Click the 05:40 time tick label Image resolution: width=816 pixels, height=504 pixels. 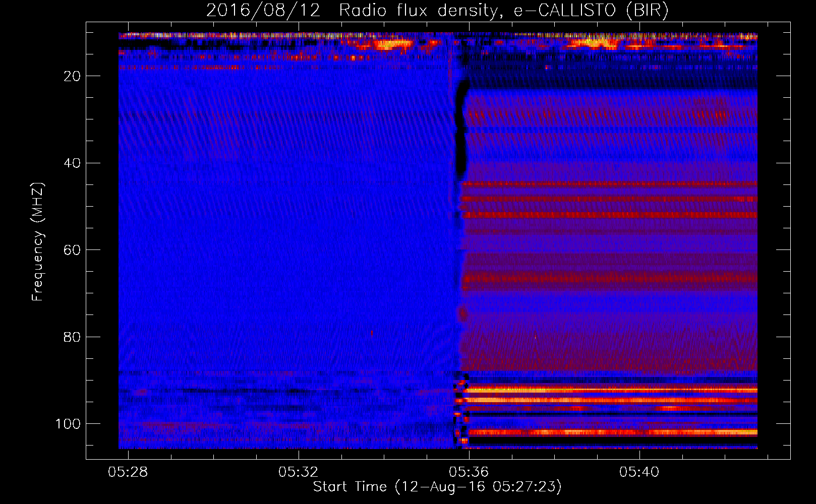coord(639,472)
